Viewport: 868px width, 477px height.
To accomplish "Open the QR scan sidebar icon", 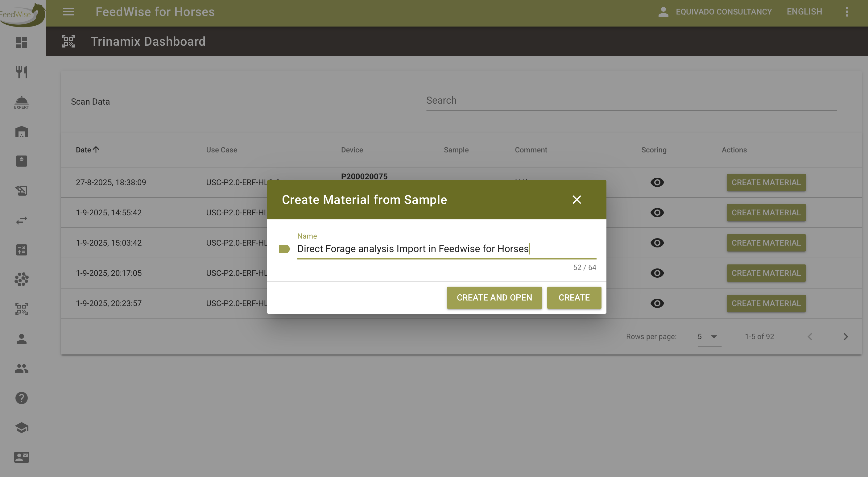I will [x=22, y=309].
